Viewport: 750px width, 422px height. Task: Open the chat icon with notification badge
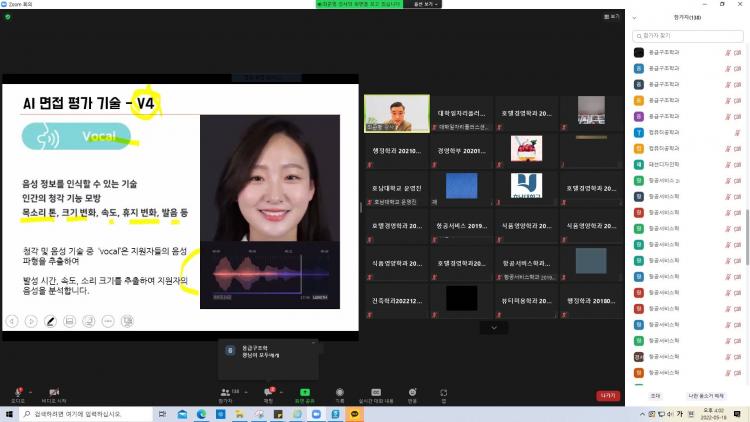coord(268,391)
